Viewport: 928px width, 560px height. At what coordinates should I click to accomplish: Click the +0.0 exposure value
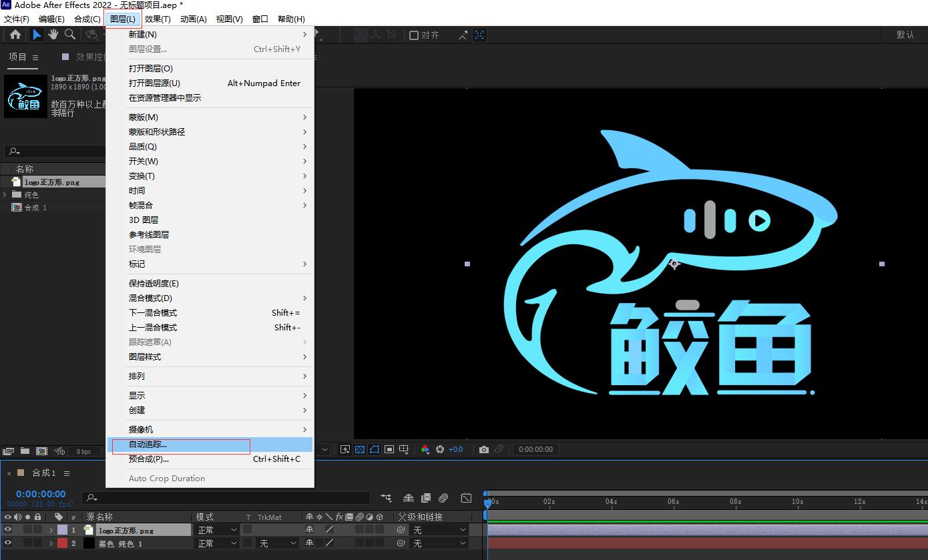point(455,449)
